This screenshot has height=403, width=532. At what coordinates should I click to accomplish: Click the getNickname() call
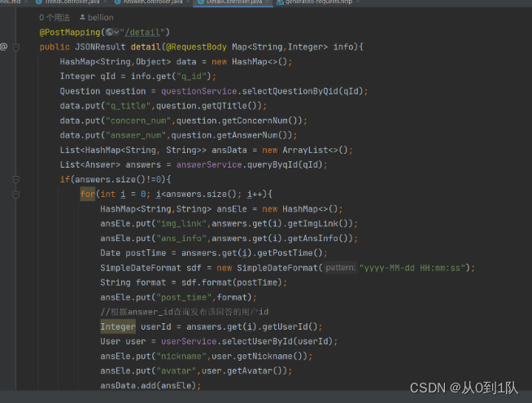[x=269, y=356]
